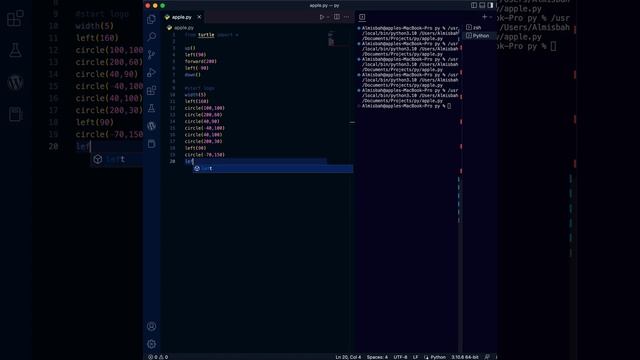
Task: Toggle bottom panel layout icon
Action: (x=482, y=5)
